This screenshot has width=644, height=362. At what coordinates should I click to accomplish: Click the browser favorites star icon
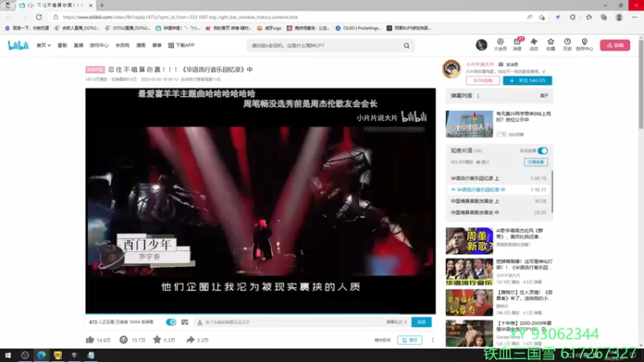coord(589,17)
